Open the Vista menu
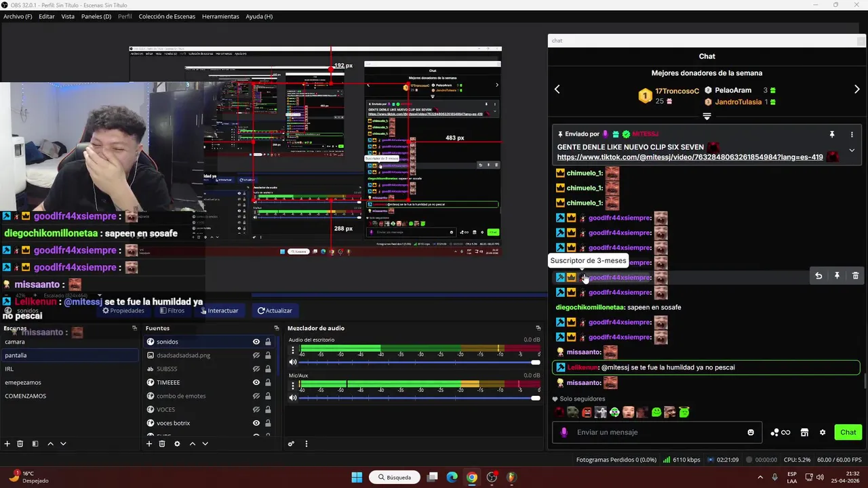 (68, 16)
